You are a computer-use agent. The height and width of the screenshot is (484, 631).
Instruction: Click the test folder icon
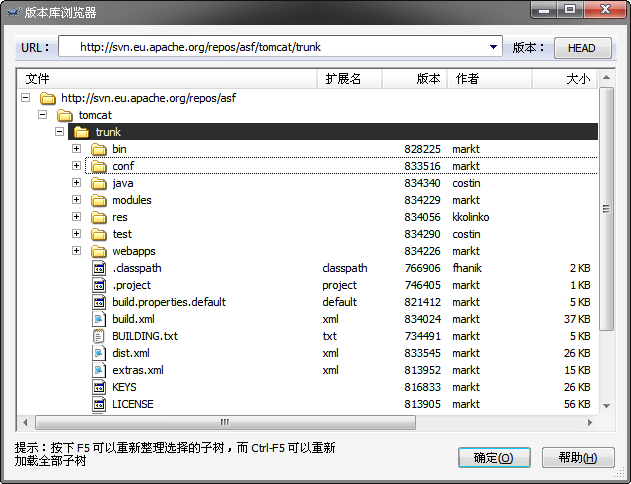coord(99,234)
